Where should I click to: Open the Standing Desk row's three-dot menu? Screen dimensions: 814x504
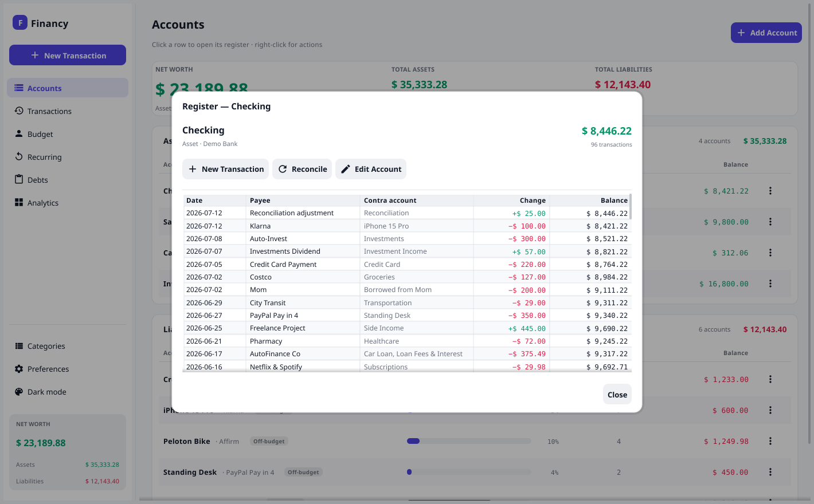pos(770,472)
